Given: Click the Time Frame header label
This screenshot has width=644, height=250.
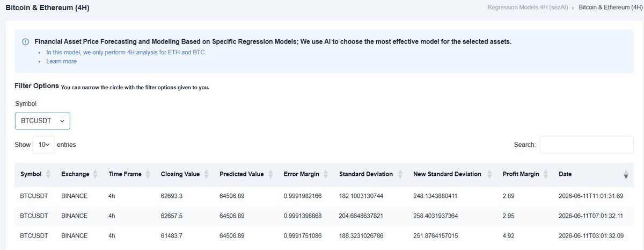Looking at the screenshot, I should [x=125, y=174].
